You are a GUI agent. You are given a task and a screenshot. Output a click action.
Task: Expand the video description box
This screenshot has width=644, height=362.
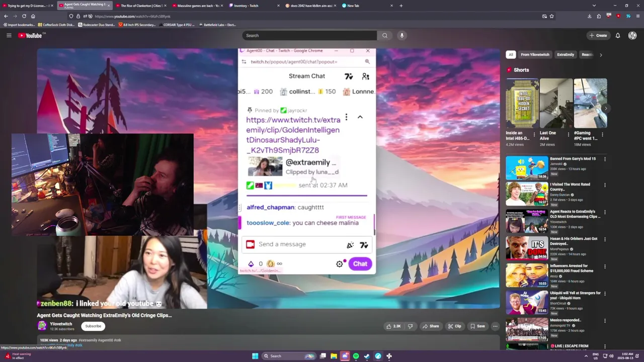tap(268, 343)
